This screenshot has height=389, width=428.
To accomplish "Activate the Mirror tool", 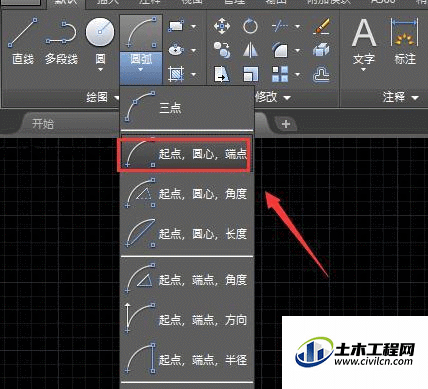I will (250, 50).
